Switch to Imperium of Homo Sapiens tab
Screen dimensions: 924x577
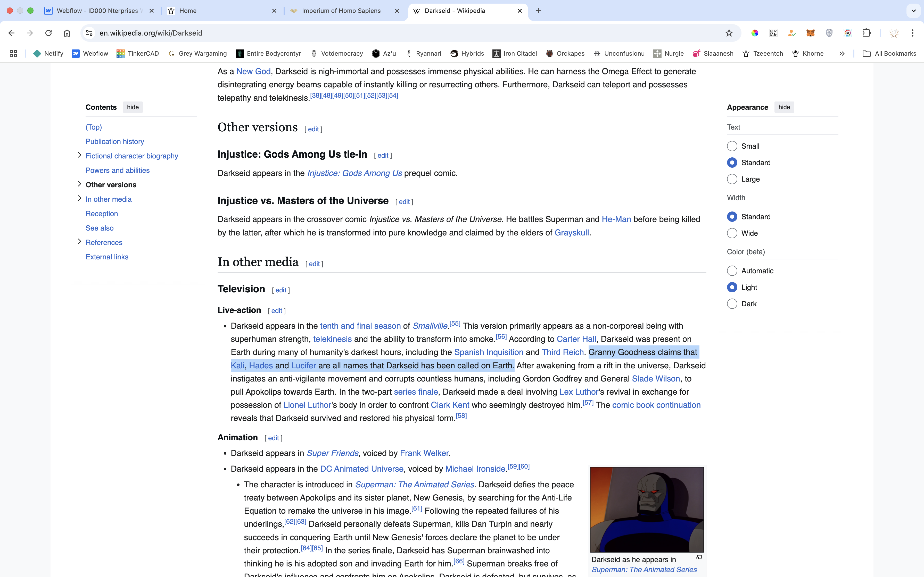click(x=341, y=11)
